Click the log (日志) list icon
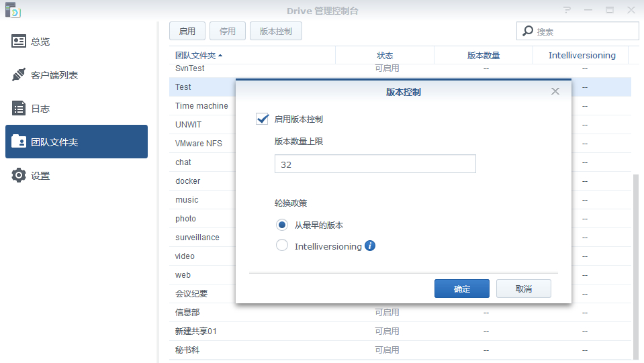 19,109
